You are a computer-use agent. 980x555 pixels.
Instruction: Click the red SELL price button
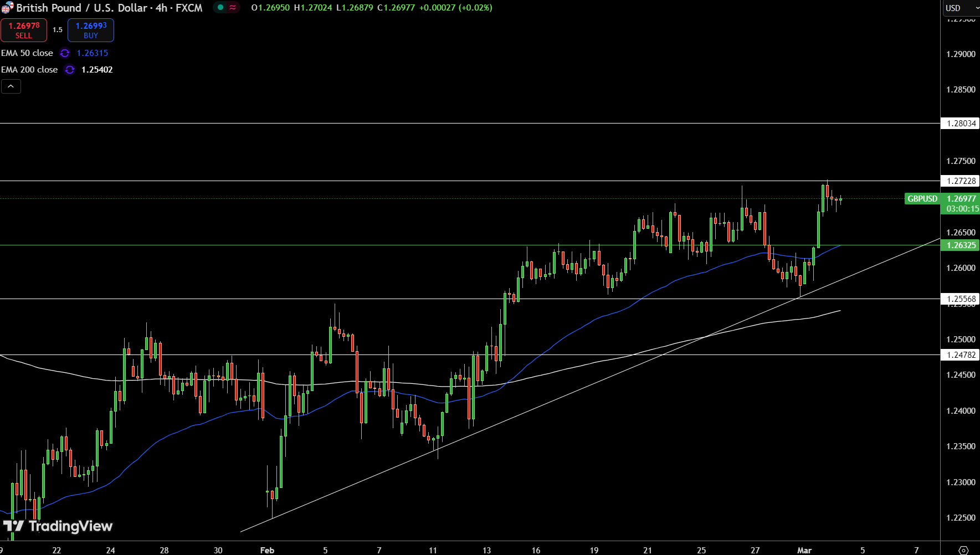[x=24, y=30]
